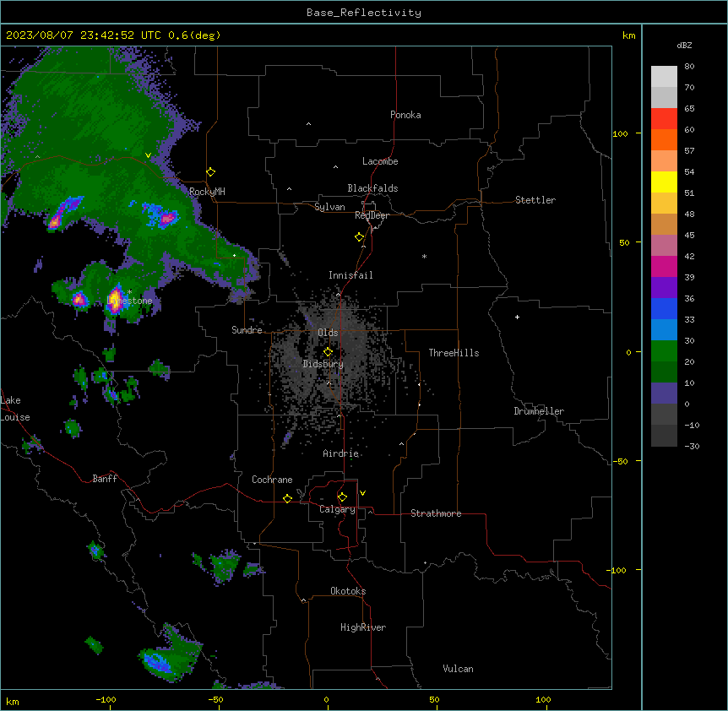728x711 pixels.
Task: Select the RedDeer city label
Action: click(x=372, y=215)
